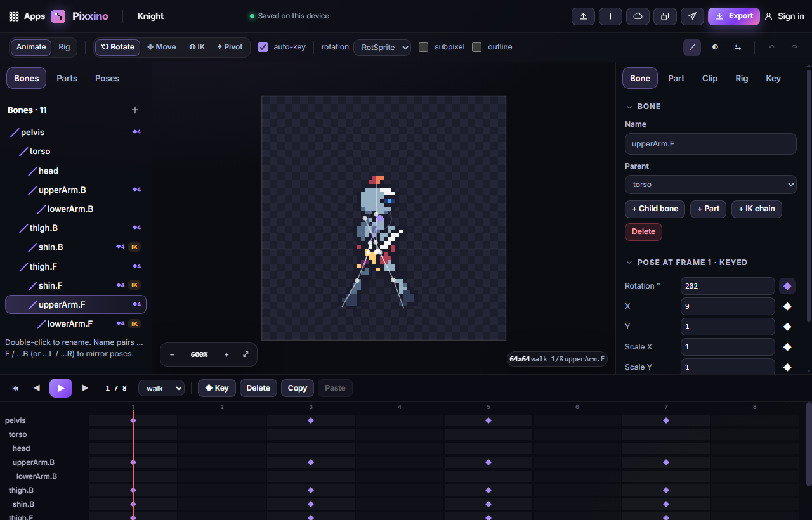
Task: Click the red Delete bone button
Action: coord(643,231)
